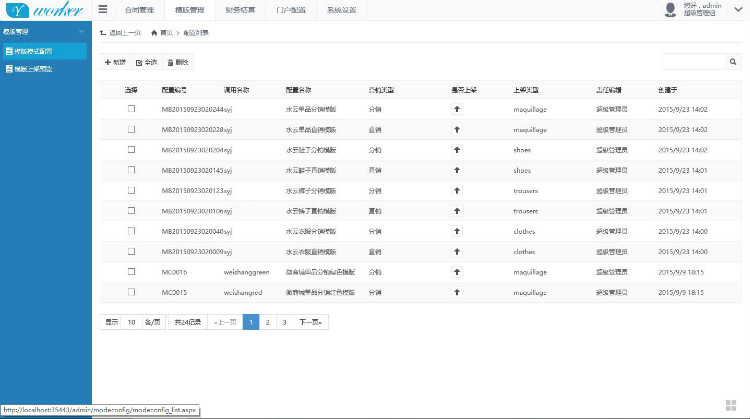Open the second sidebar menu item
This screenshot has height=419, width=750.
coord(45,69)
